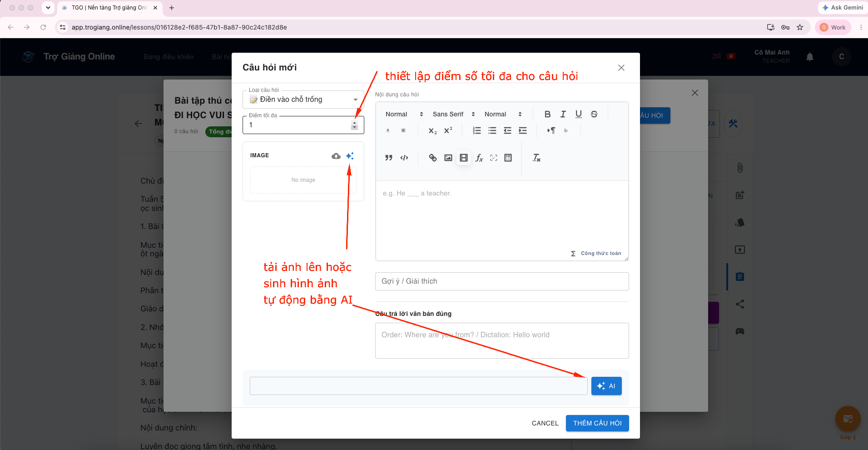Go back with the lesson page back arrow
Screen dimensions: 868x450
(x=139, y=124)
